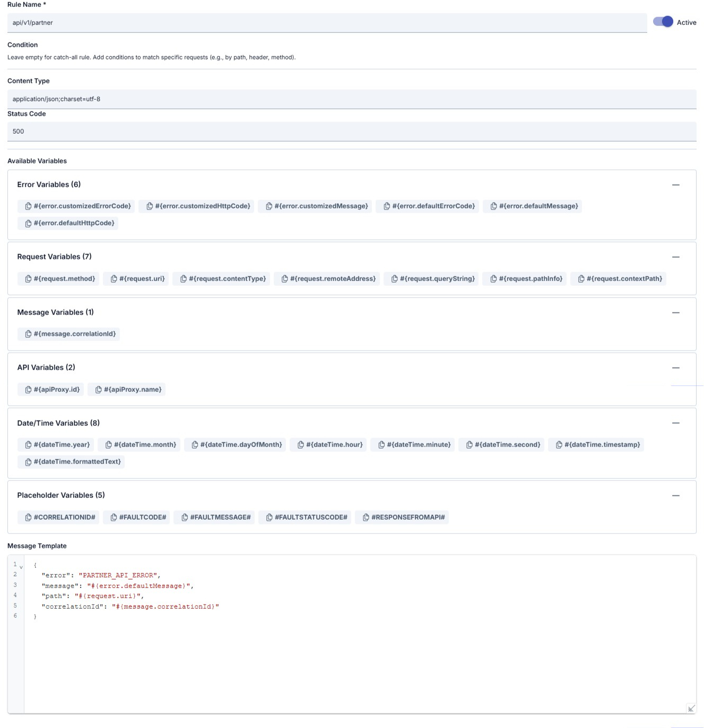Copy icon of #{dateTime.minute}
The height and width of the screenshot is (728, 704).
point(381,445)
